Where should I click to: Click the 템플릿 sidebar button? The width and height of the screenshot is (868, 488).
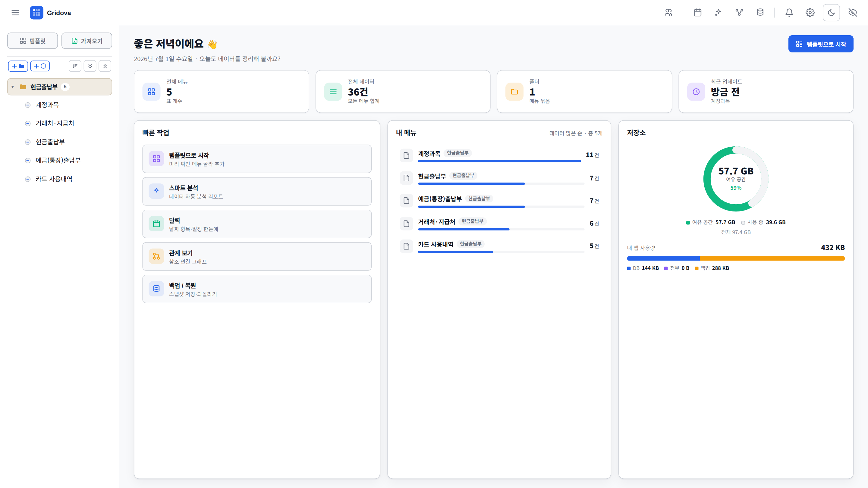click(33, 41)
